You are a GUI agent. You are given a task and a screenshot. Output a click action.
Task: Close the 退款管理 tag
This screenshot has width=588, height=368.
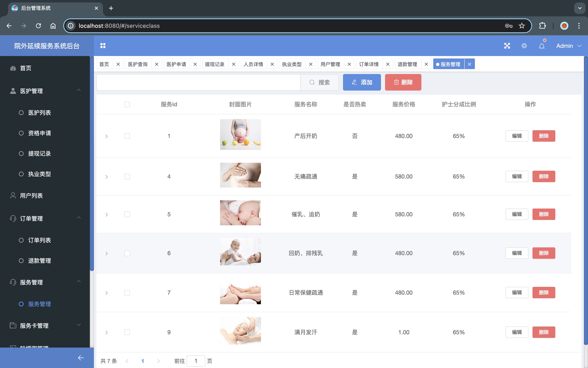426,64
